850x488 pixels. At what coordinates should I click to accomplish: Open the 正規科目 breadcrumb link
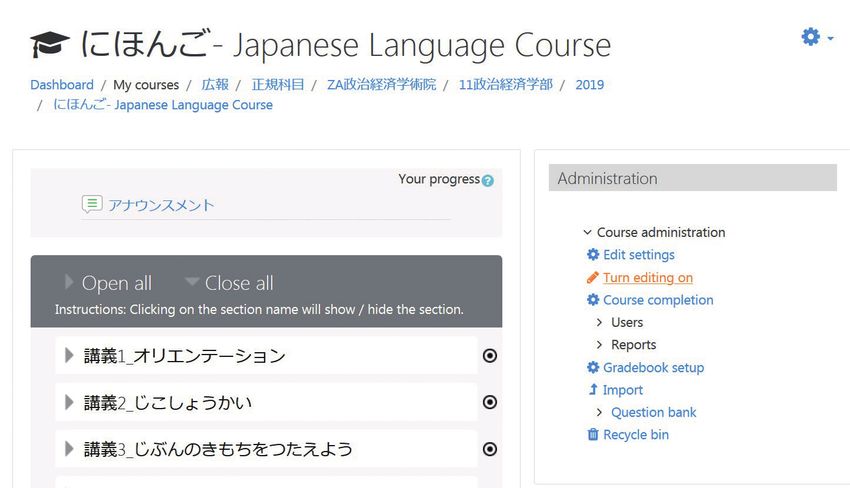point(278,85)
